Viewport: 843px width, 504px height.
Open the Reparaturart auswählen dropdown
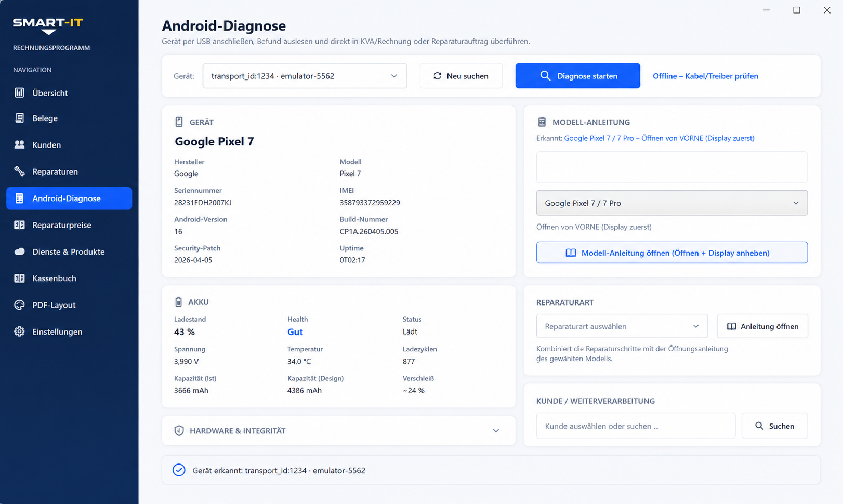point(622,326)
